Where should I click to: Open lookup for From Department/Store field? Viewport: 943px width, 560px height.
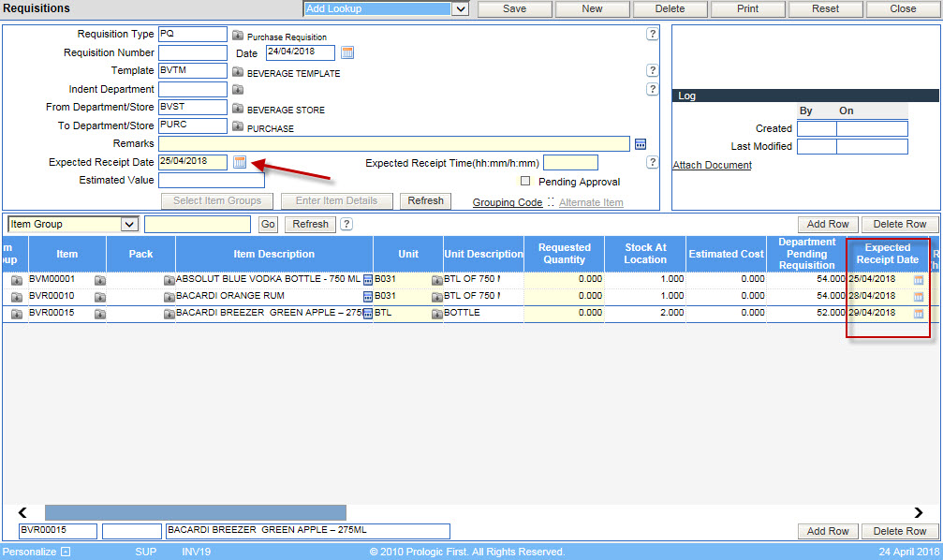pos(238,109)
